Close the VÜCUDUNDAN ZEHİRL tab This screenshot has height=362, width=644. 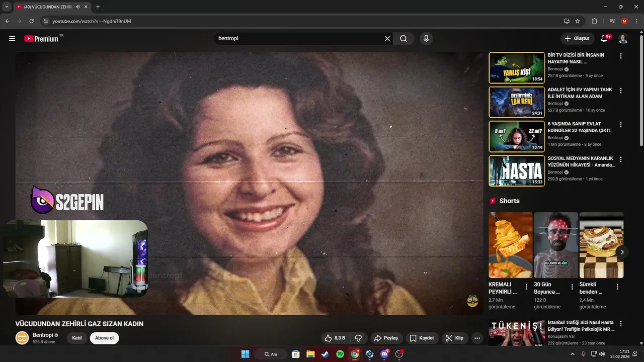pyautogui.click(x=86, y=7)
